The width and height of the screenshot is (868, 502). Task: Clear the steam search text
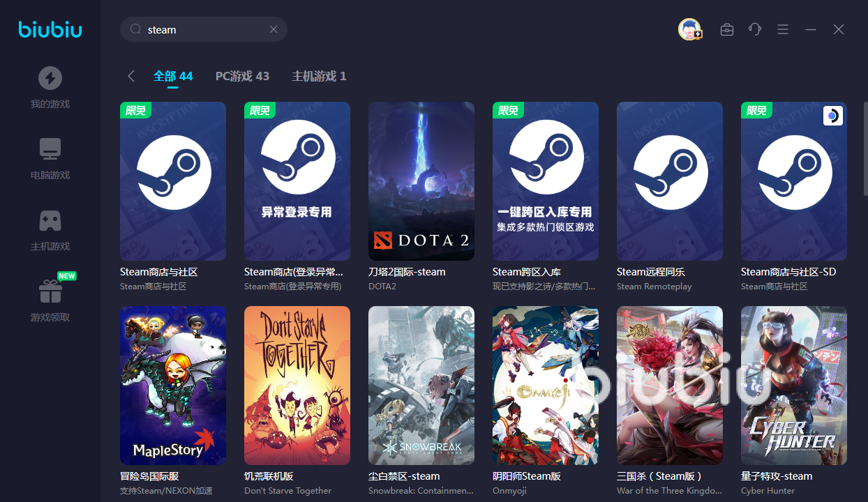(x=274, y=29)
